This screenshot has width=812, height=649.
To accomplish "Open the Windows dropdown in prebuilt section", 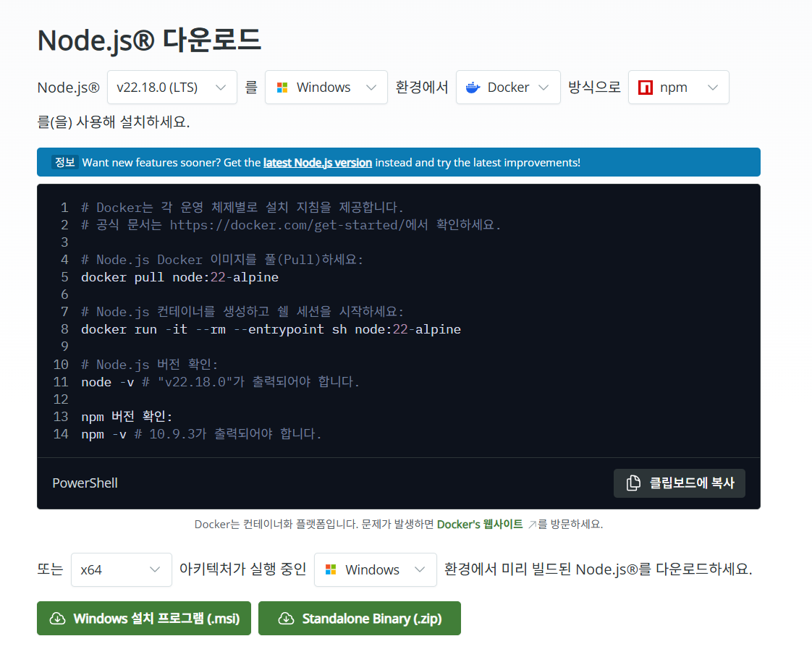I will click(376, 570).
